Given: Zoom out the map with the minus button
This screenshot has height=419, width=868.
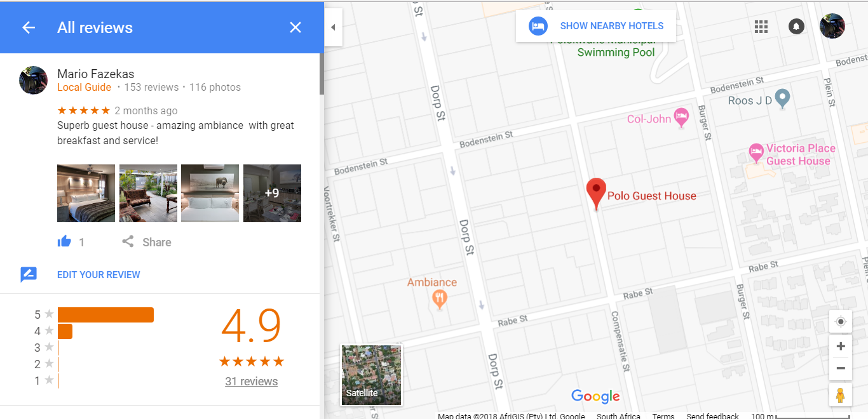Looking at the screenshot, I should tap(841, 368).
